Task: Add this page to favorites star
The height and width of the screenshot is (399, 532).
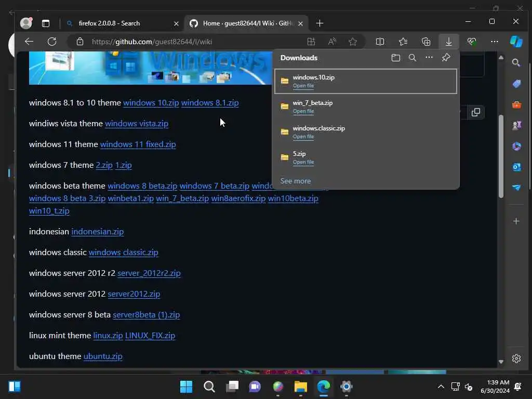Action: click(353, 42)
